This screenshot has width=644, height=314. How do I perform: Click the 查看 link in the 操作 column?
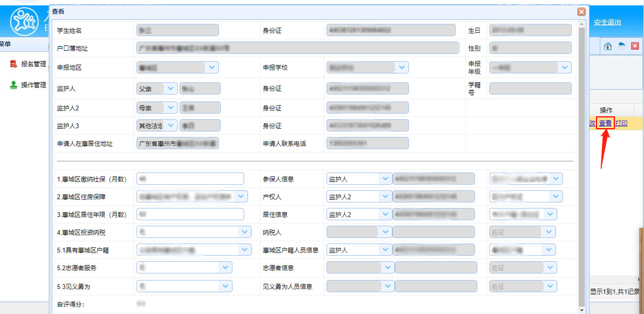tap(605, 123)
